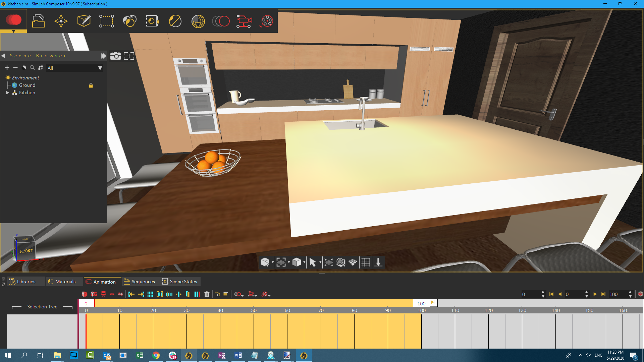Jump to the last frame
Image resolution: width=644 pixels, height=362 pixels.
pos(603,294)
